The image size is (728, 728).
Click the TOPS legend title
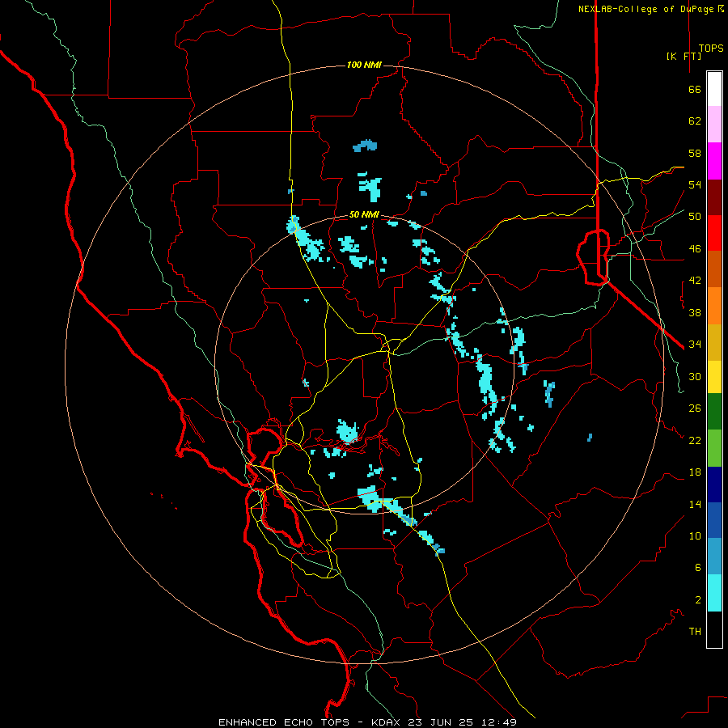point(711,48)
